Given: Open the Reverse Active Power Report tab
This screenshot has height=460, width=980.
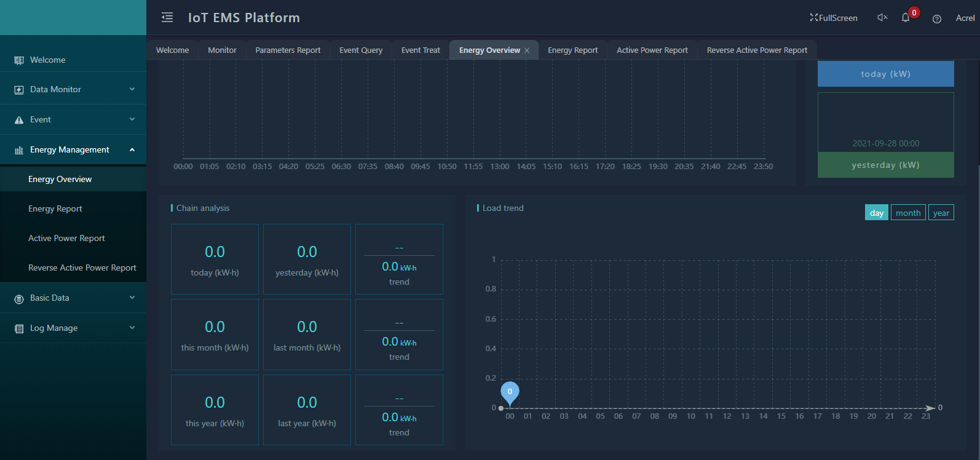Looking at the screenshot, I should click(x=757, y=50).
